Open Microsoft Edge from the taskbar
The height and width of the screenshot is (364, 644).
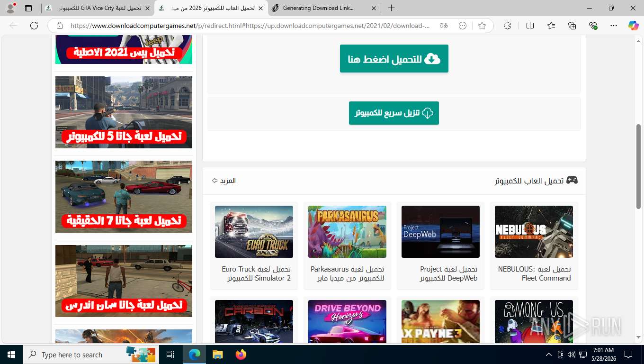tap(195, 355)
